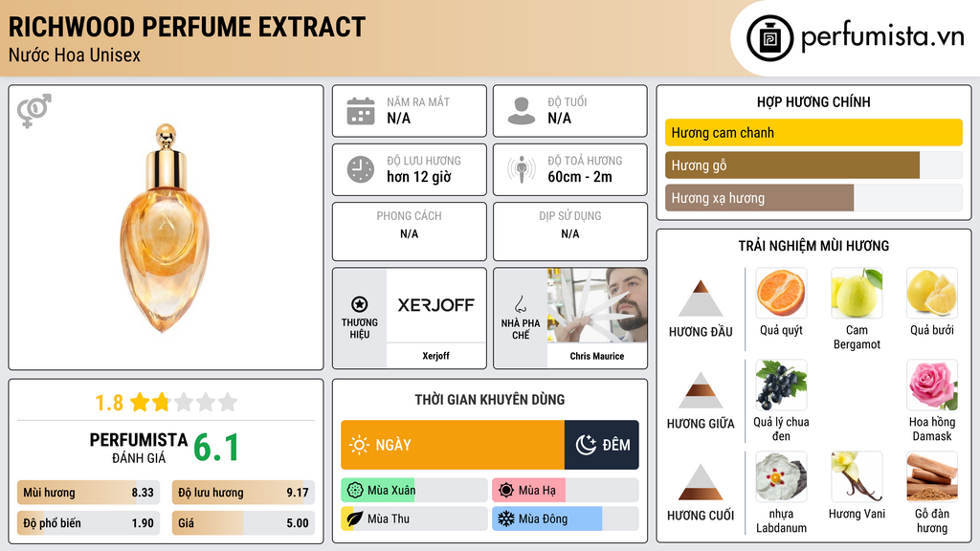This screenshot has height=551, width=980.
Task: Click the Hương cam chanh accord bar
Action: coord(813,133)
